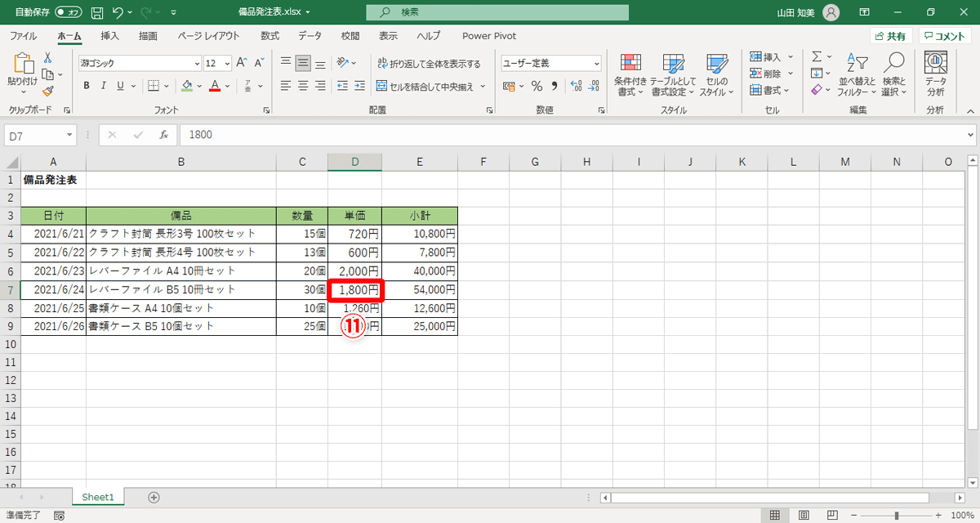
Task: Click fill color paint bucket swatch
Action: click(186, 85)
